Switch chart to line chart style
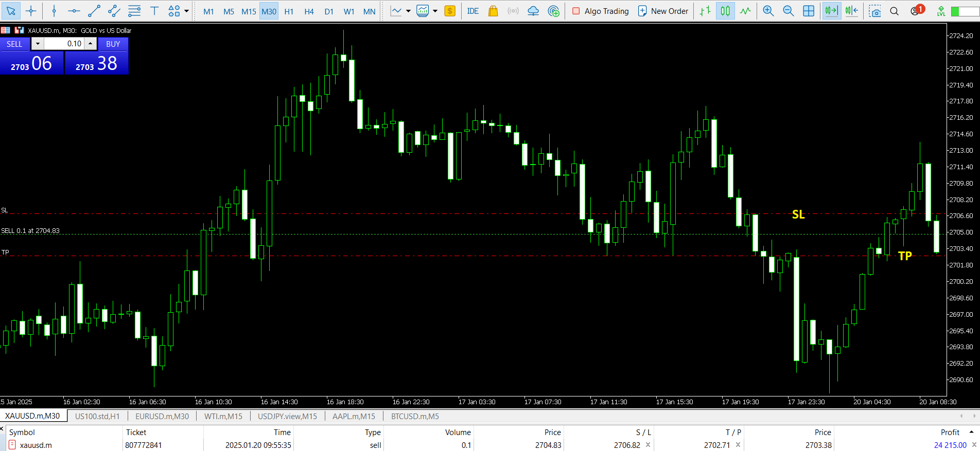Screen dimensions: 980x451 (745, 11)
